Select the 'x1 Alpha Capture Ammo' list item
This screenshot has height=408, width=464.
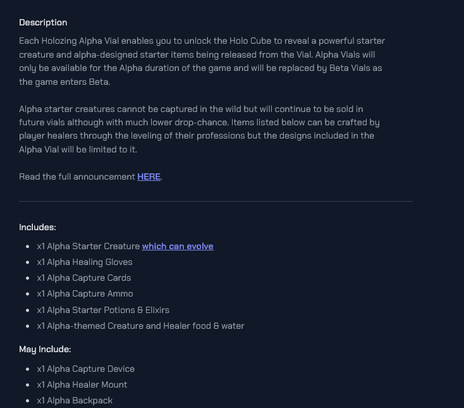point(85,294)
